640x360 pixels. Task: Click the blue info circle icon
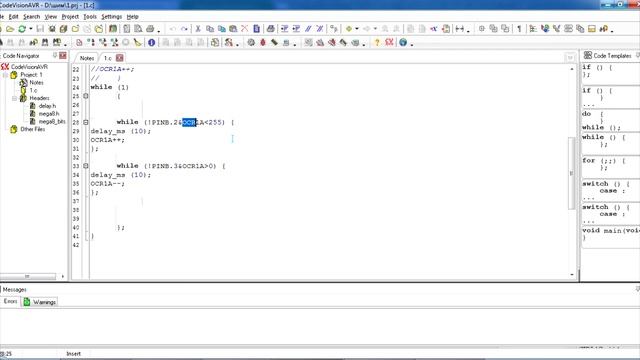(x=151, y=42)
